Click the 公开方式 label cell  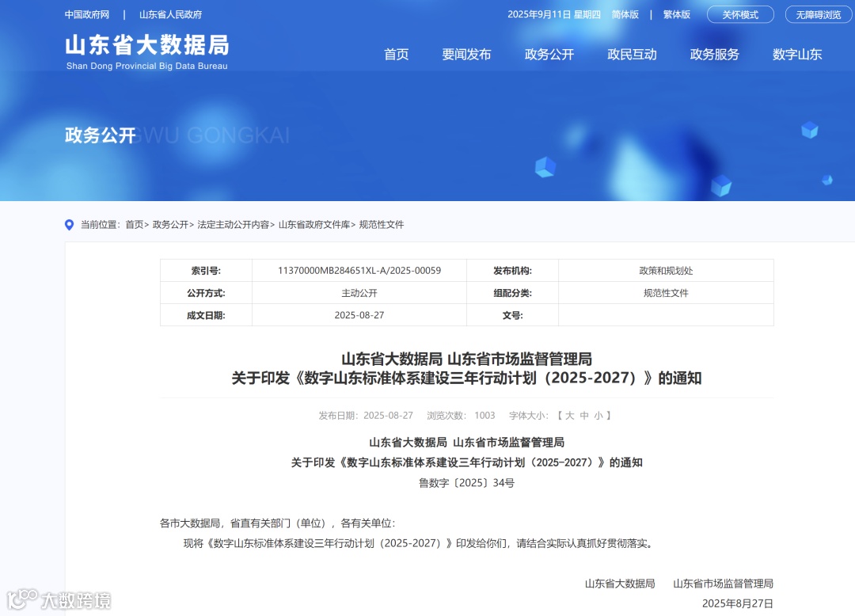pyautogui.click(x=206, y=293)
